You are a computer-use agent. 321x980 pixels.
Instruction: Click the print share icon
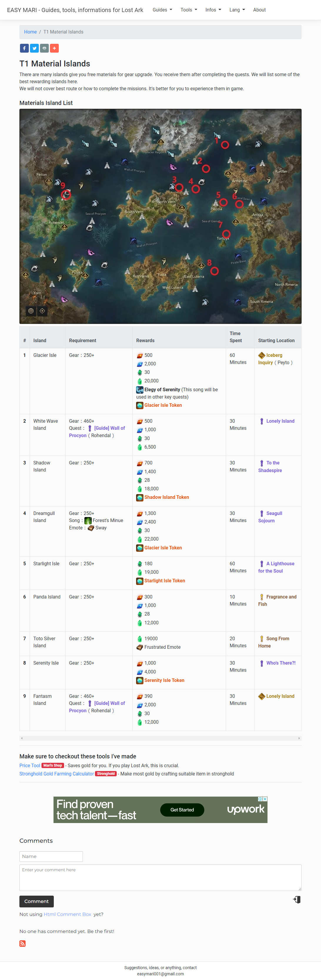(x=44, y=48)
